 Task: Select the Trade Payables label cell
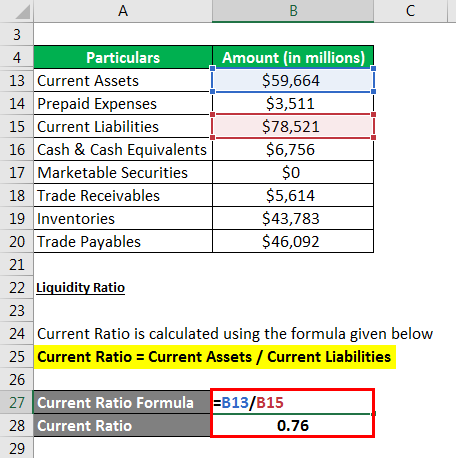point(123,241)
